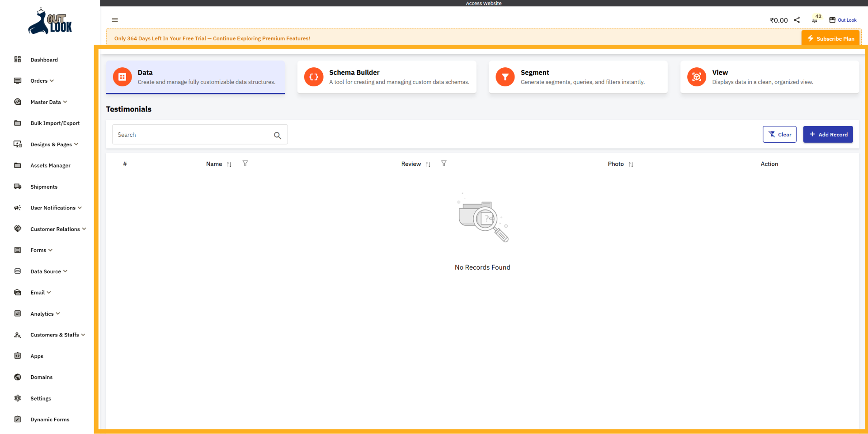Click the Subscribe Plan button

(x=830, y=38)
